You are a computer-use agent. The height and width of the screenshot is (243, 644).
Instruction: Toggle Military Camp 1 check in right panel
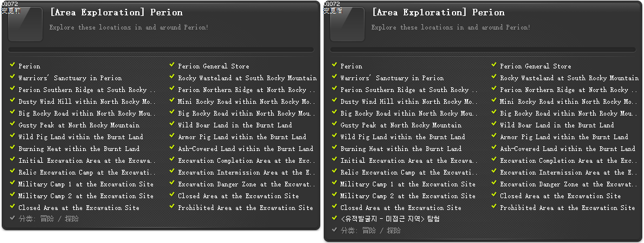pyautogui.click(x=335, y=183)
